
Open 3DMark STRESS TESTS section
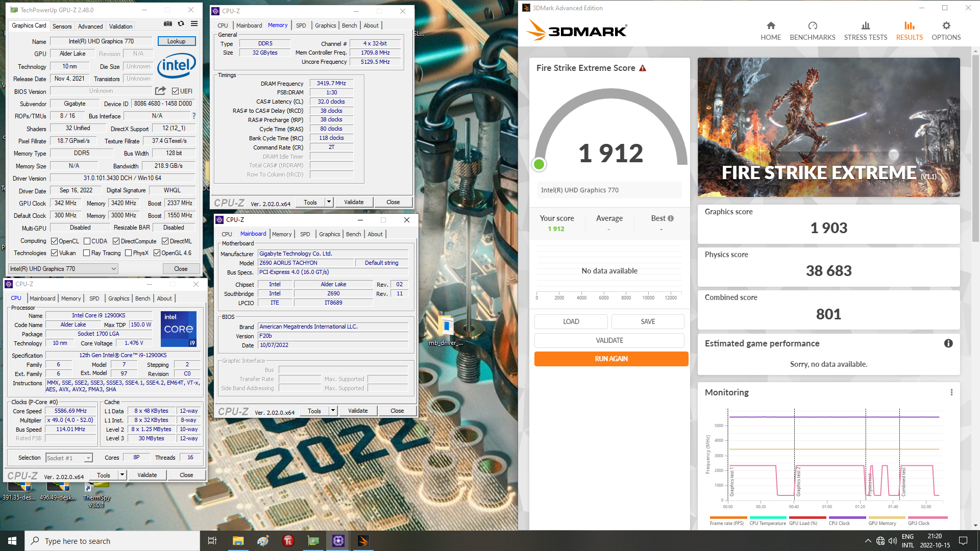tap(866, 31)
